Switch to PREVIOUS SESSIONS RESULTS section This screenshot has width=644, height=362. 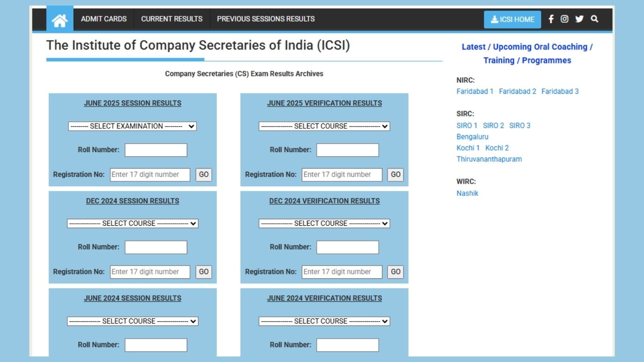coord(266,19)
